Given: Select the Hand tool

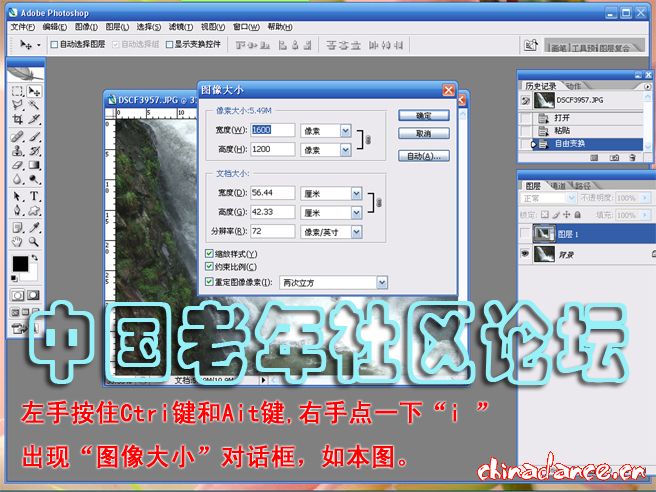Looking at the screenshot, I should pyautogui.click(x=18, y=241).
